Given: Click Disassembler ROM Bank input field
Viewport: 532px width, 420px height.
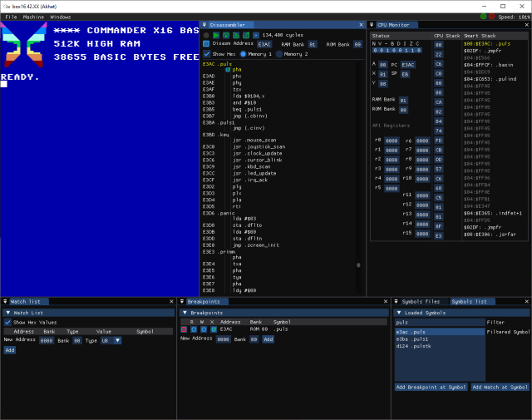Looking at the screenshot, I should click(x=357, y=44).
